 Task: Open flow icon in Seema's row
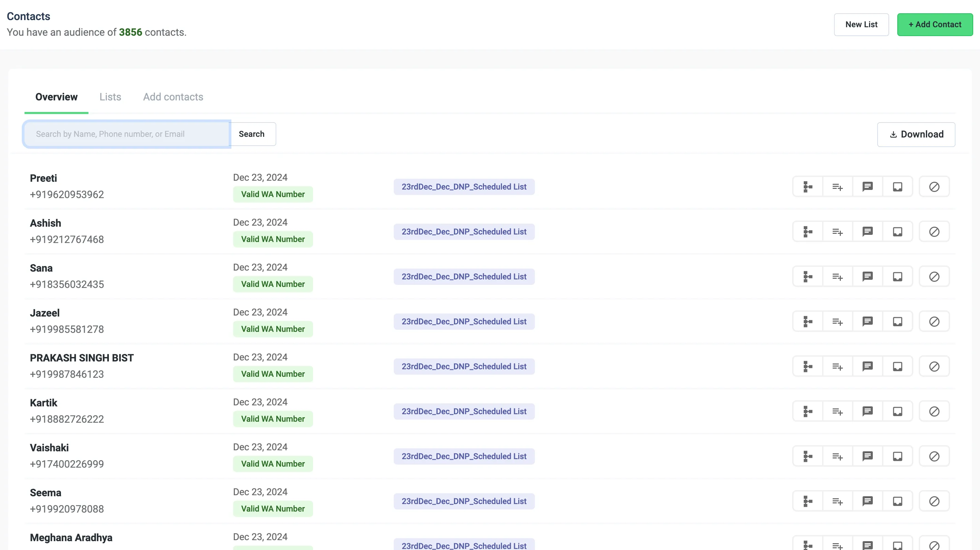pyautogui.click(x=808, y=501)
